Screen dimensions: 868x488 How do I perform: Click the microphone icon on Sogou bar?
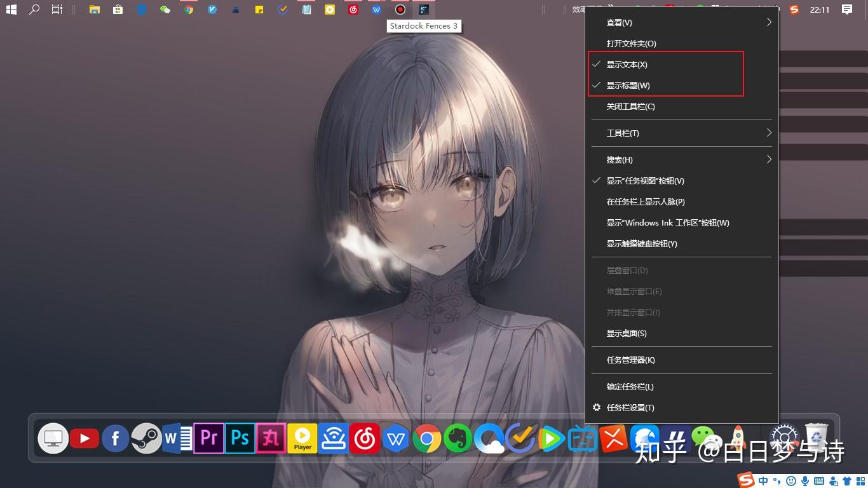tap(805, 481)
